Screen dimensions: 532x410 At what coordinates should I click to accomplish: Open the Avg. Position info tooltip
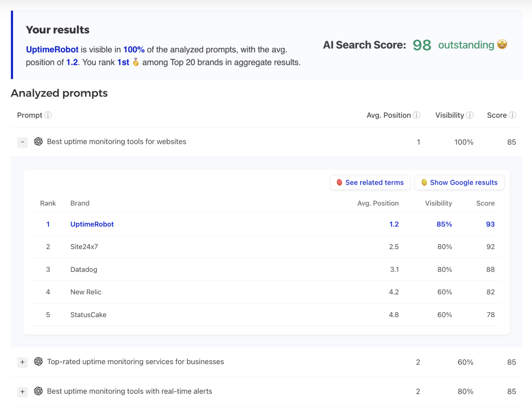coord(416,115)
